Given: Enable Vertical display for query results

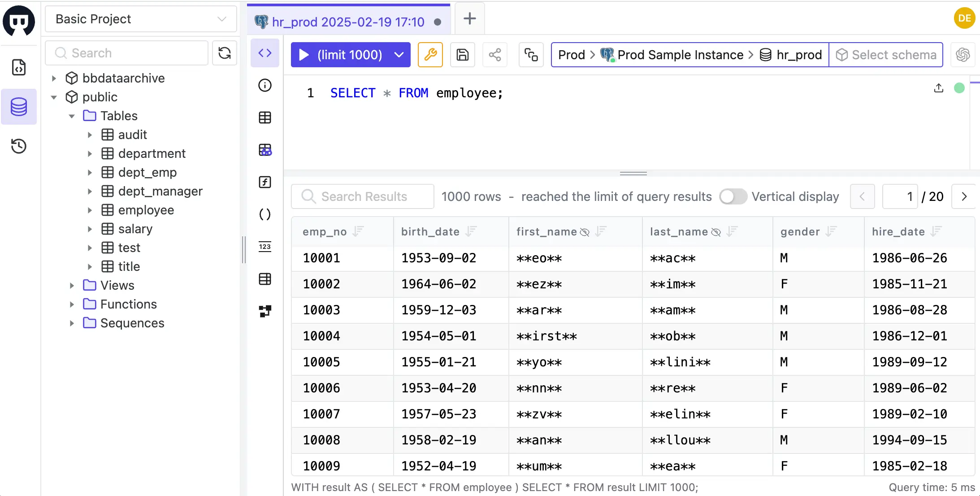Looking at the screenshot, I should pyautogui.click(x=733, y=196).
